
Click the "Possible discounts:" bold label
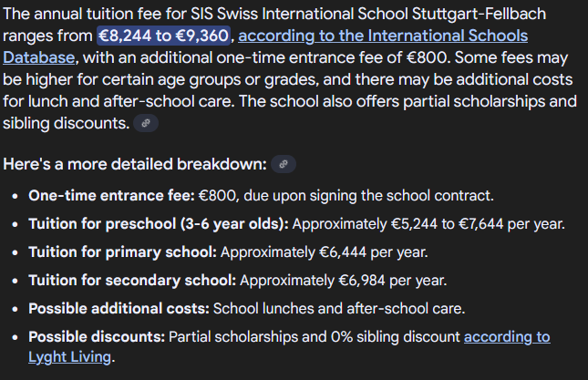[97, 337]
